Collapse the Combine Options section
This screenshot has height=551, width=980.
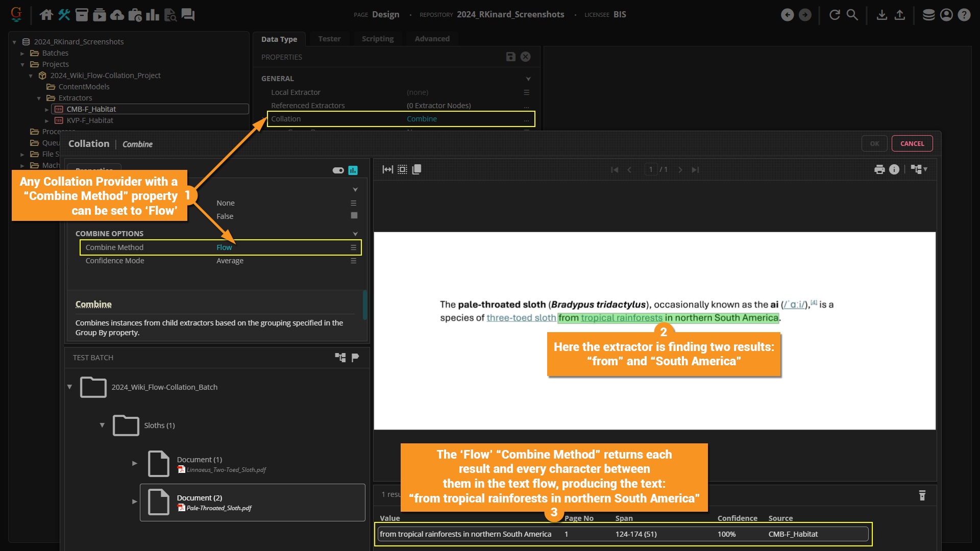[355, 234]
